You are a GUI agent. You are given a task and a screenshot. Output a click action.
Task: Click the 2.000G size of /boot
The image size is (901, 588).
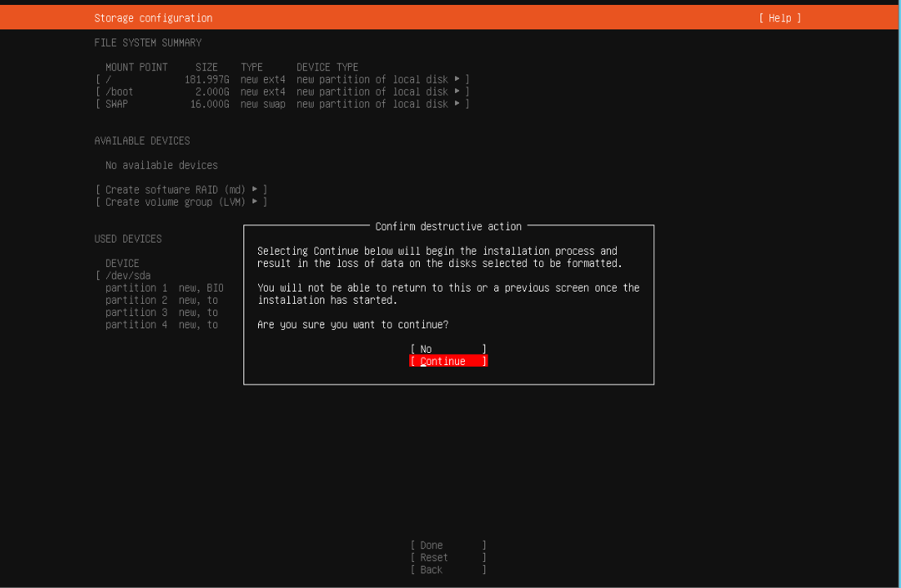[212, 91]
